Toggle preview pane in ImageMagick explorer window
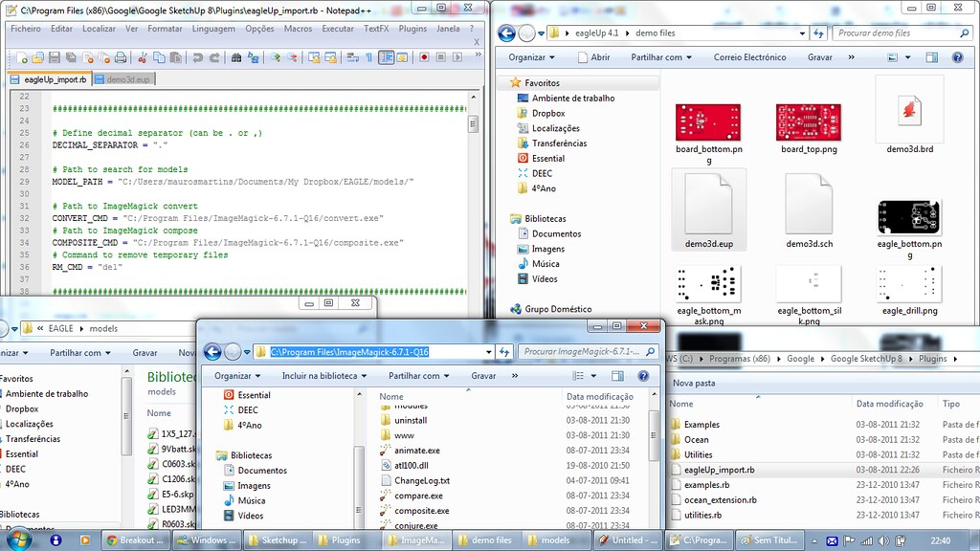This screenshot has width=980, height=551. (x=617, y=375)
